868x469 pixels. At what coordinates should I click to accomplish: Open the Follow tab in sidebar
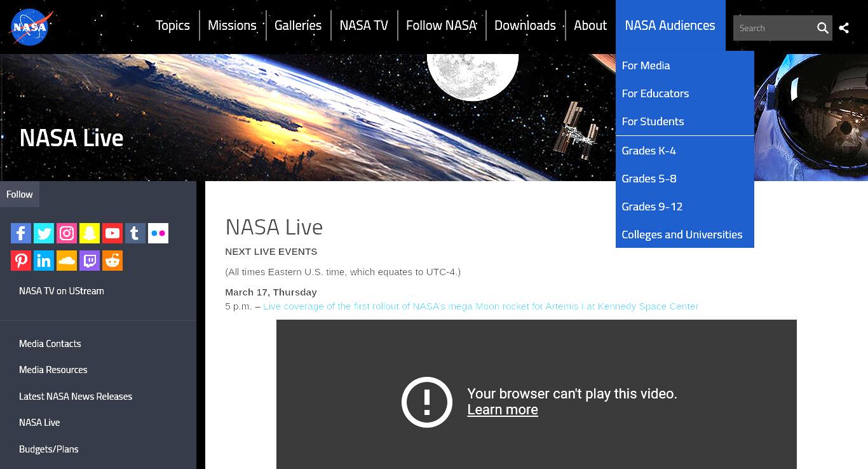click(20, 194)
